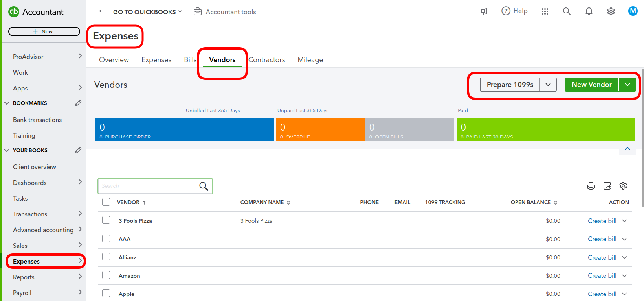The image size is (644, 301).
Task: Open the user profile avatar M
Action: [633, 11]
